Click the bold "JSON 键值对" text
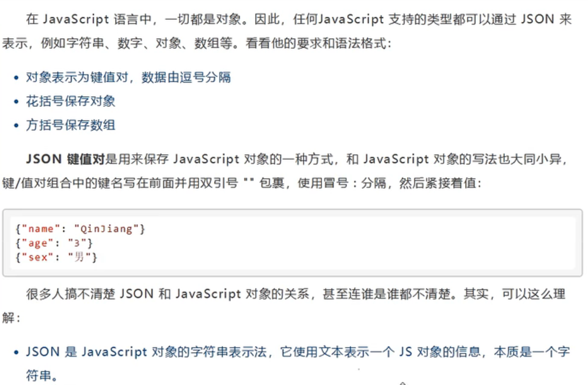The width and height of the screenshot is (588, 385). [x=65, y=160]
